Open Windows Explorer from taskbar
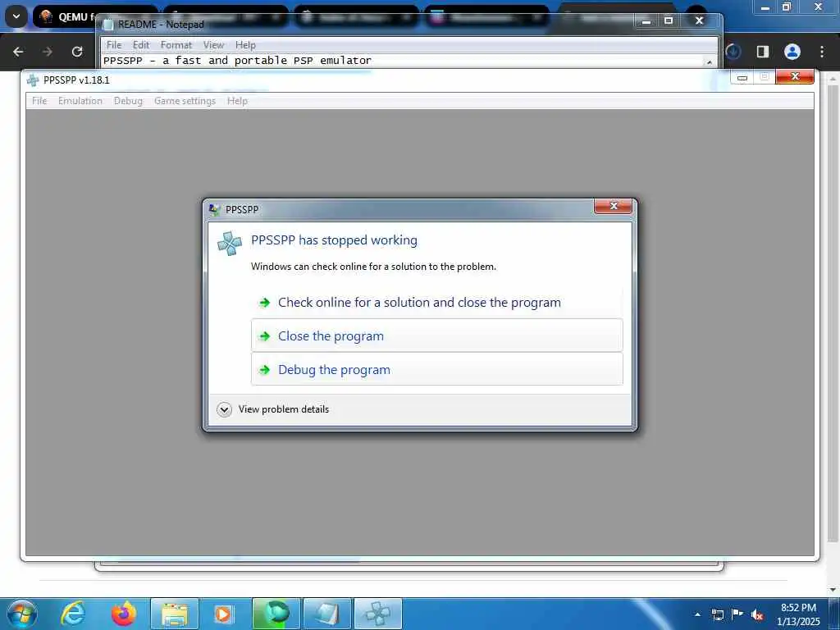Image resolution: width=840 pixels, height=630 pixels. [175, 614]
